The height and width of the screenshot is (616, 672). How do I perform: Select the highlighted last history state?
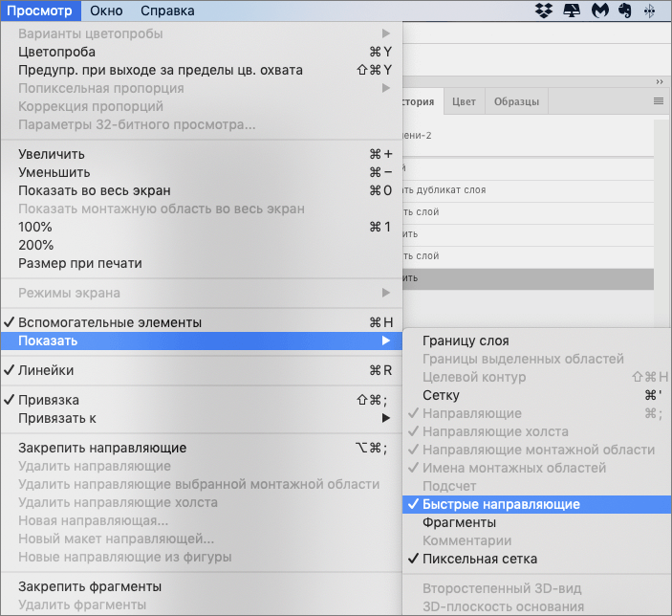(528, 279)
